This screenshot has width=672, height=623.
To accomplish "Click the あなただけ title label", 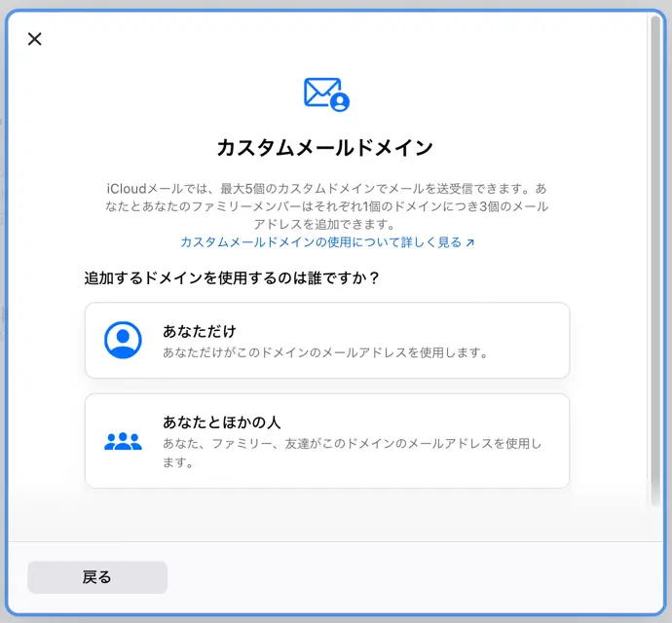I will pyautogui.click(x=200, y=331).
